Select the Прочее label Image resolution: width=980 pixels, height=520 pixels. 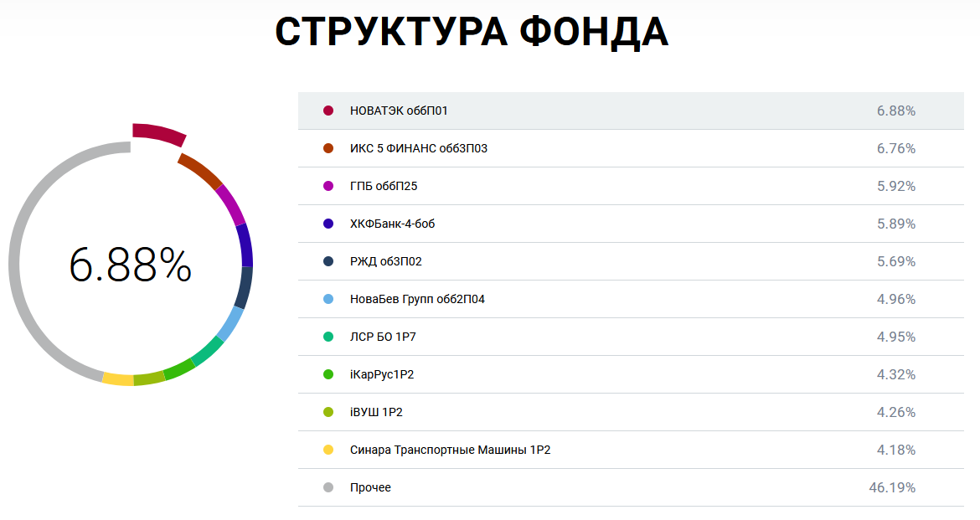click(370, 487)
